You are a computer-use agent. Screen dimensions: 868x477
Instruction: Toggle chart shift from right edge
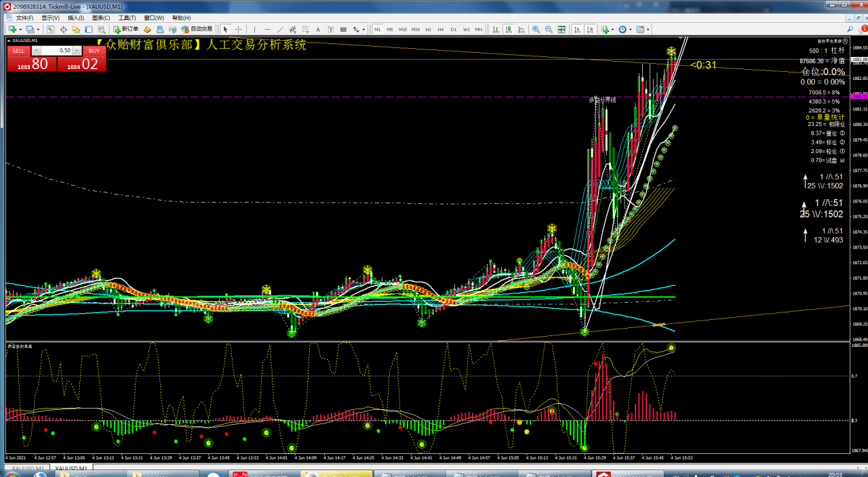tap(590, 29)
